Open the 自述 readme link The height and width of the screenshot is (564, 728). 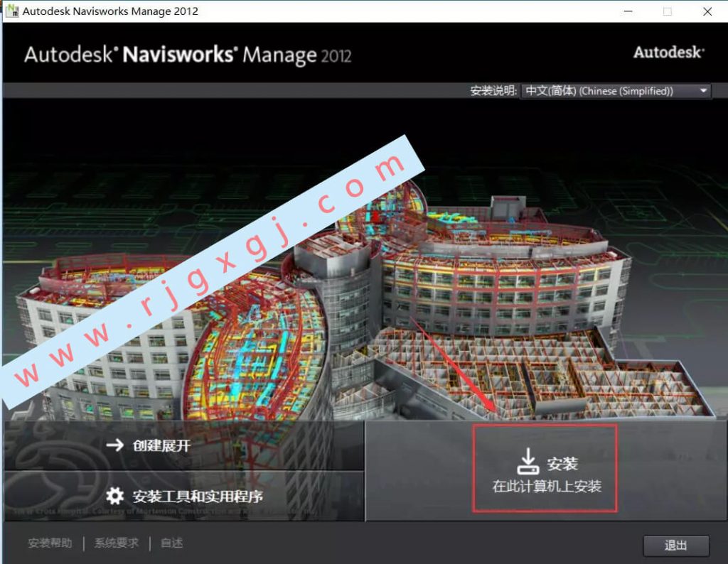coord(171,543)
